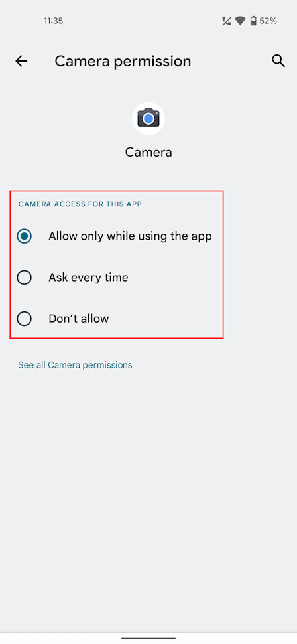
Task: Tap the Camera app name label
Action: coord(148,153)
